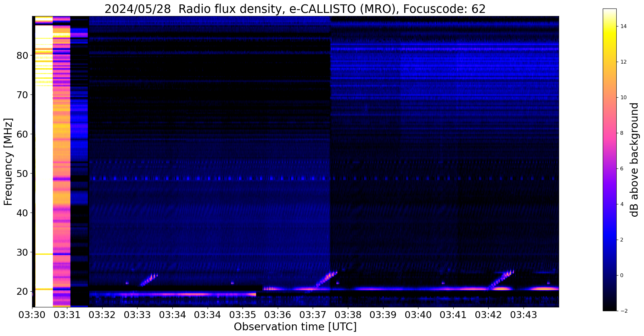The height and width of the screenshot is (336, 644).
Task: Click the 40 MHz frequency tick label
Action: pyautogui.click(x=22, y=213)
